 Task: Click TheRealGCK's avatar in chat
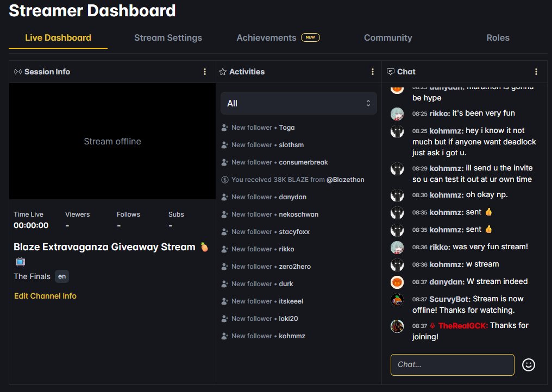click(x=397, y=326)
